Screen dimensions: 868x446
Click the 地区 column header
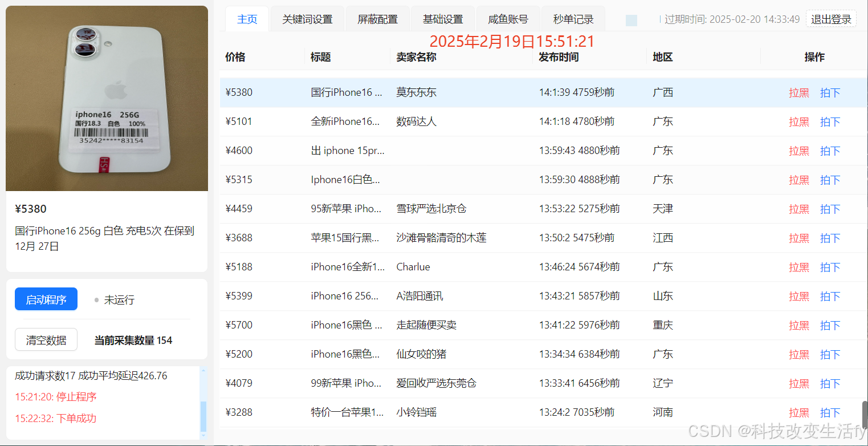tap(663, 57)
